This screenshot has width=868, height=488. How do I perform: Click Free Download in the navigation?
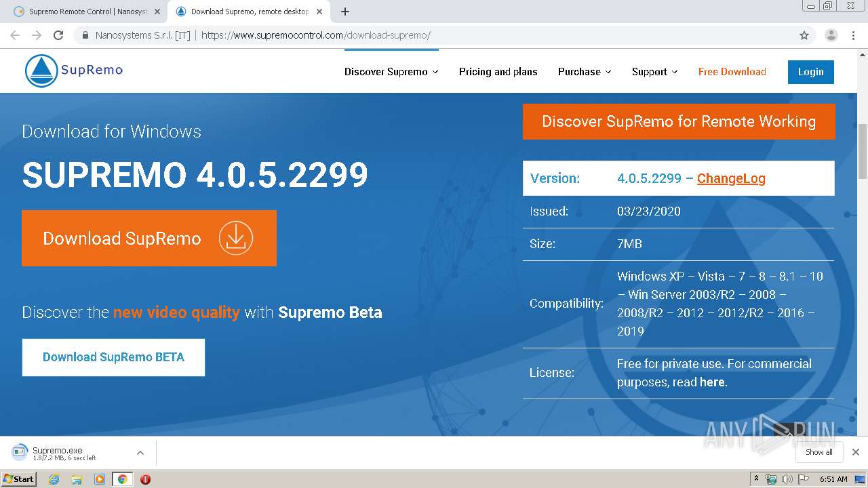click(x=732, y=72)
